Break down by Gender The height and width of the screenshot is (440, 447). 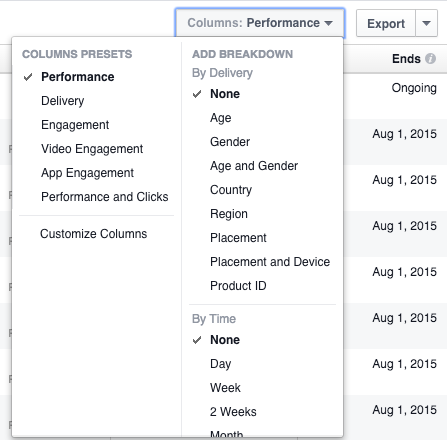tap(230, 142)
